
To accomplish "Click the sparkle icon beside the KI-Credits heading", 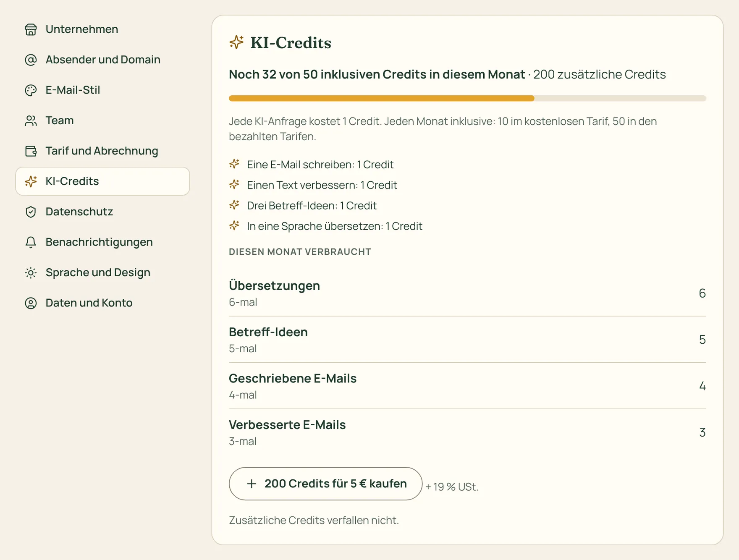I will click(236, 42).
